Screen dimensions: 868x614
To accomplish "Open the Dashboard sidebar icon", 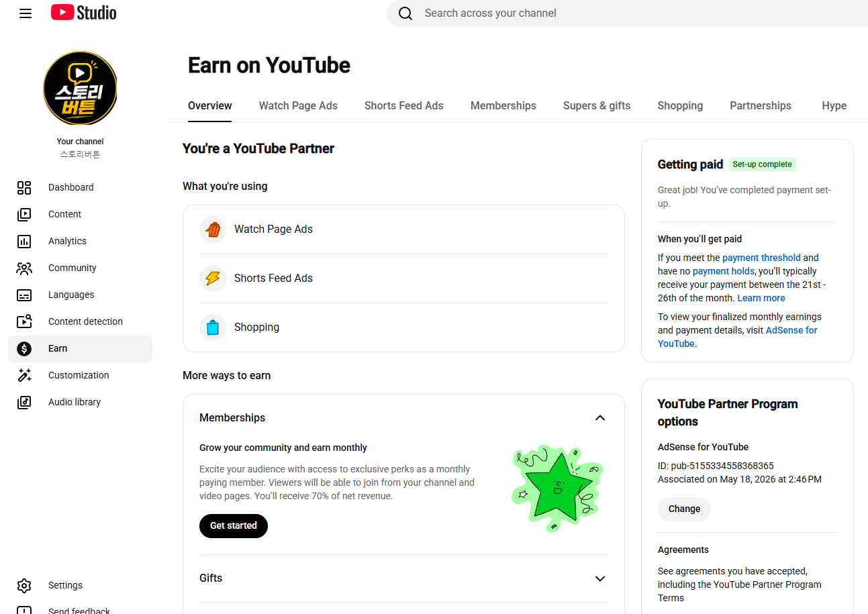I will 24,187.
